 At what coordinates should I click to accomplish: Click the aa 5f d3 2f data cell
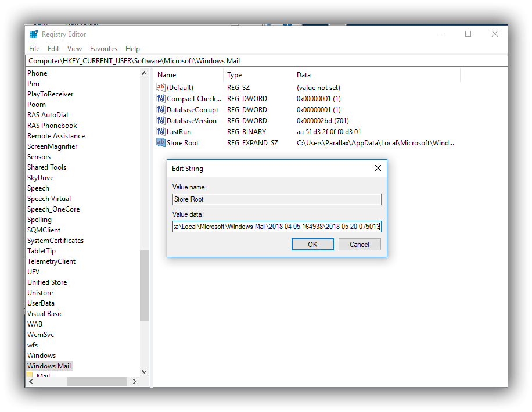(329, 132)
